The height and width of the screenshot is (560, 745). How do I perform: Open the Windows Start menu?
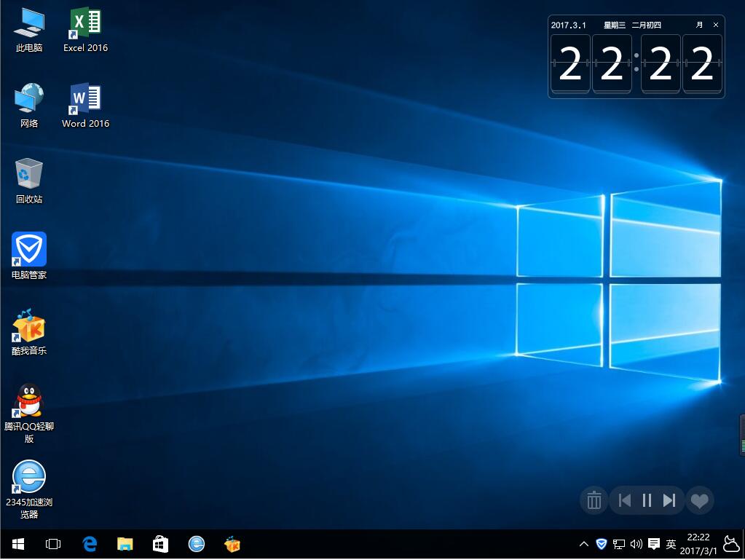coord(17,544)
